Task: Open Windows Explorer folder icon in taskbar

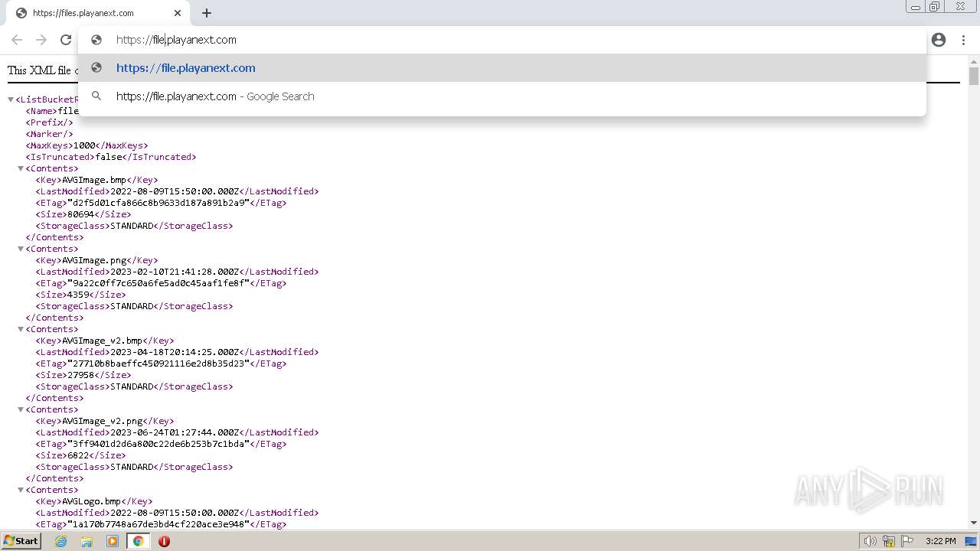Action: (x=87, y=541)
